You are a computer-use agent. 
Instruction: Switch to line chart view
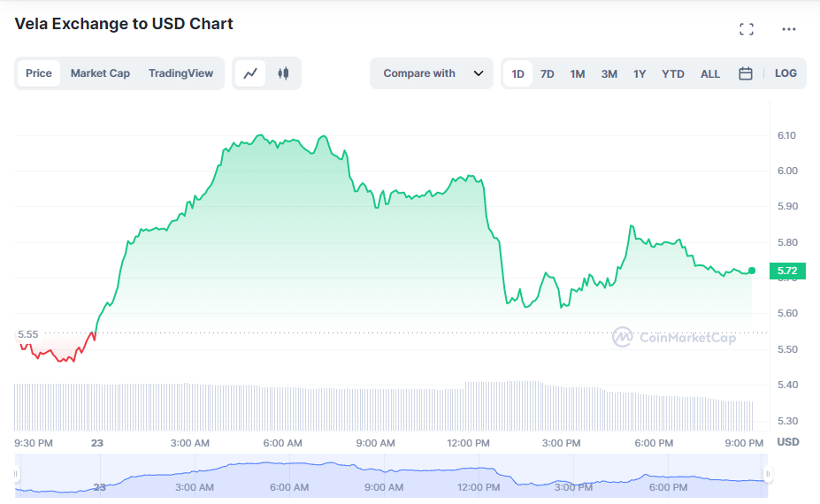[251, 73]
